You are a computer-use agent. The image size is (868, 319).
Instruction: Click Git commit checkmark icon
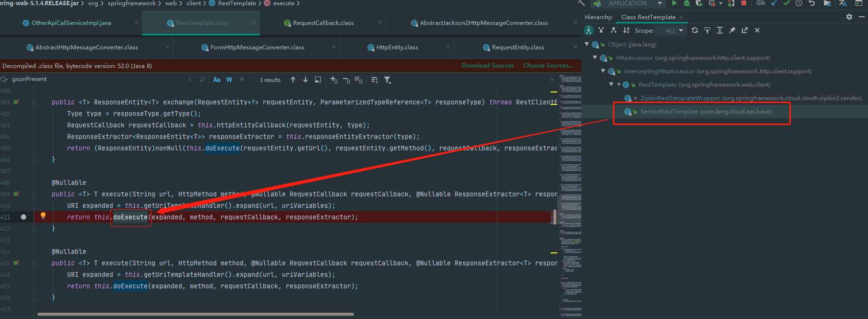786,3
